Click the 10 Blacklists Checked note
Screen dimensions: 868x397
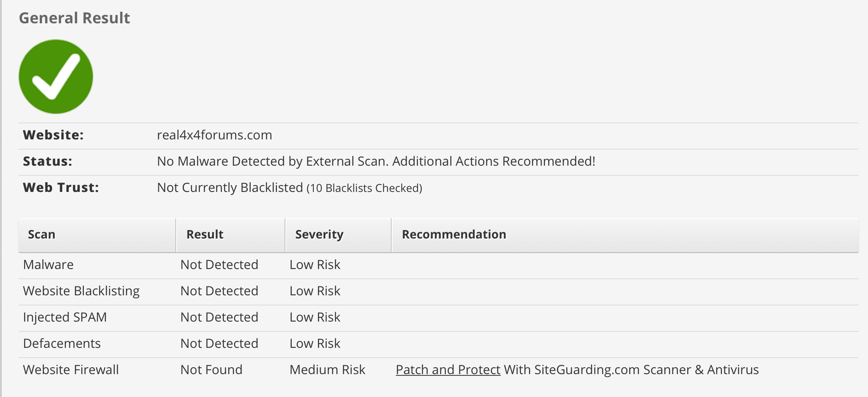tap(365, 188)
